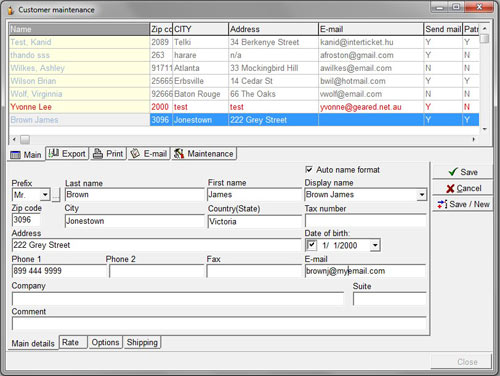Click the horizontal scrollbar left arrow

pyautogui.click(x=14, y=139)
